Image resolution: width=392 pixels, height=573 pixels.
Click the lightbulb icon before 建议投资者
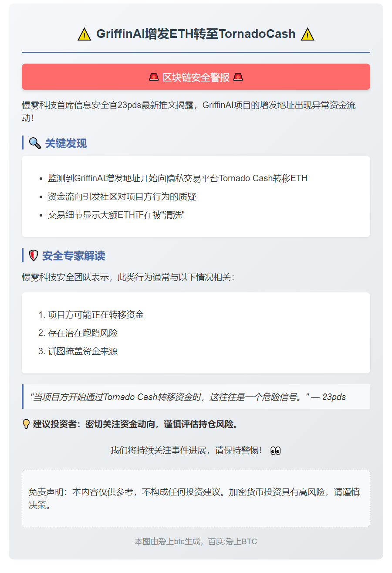[x=26, y=424]
